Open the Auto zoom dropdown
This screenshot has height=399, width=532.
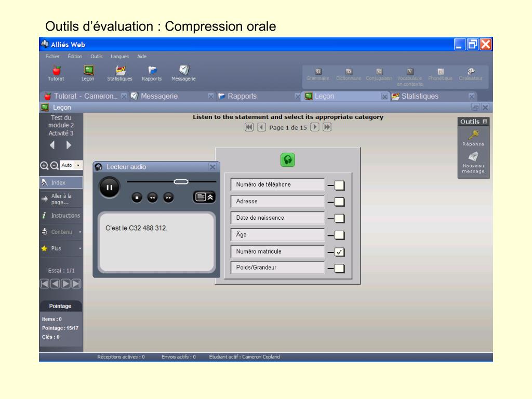[x=78, y=165]
